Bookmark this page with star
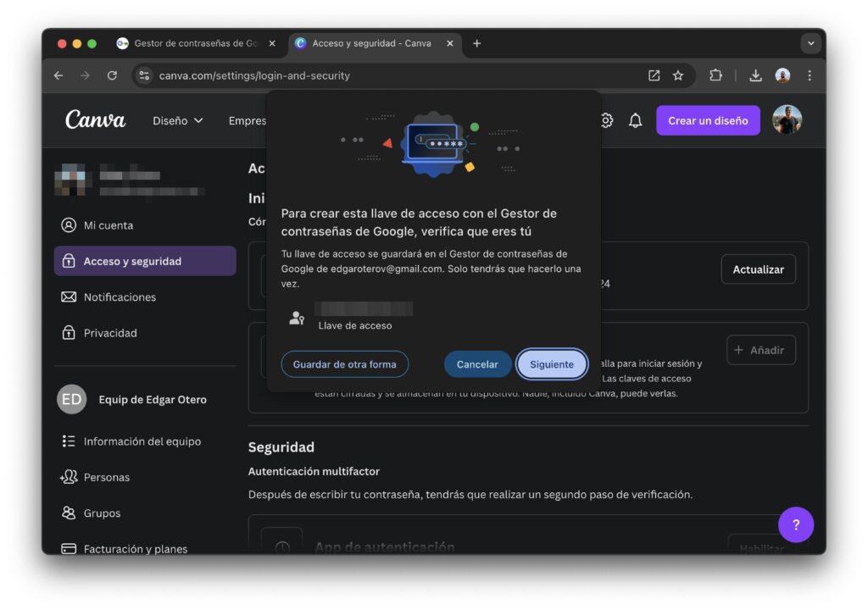Screen dimensions: 868x610 point(678,75)
